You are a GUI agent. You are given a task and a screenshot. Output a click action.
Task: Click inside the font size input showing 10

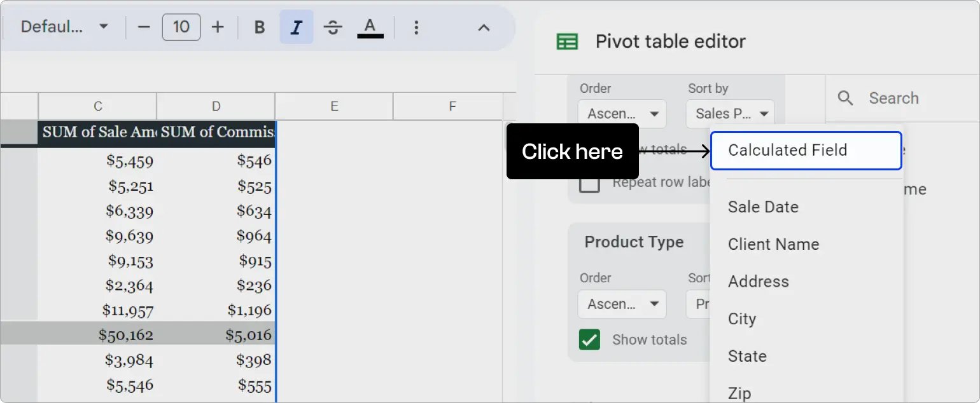(x=181, y=27)
